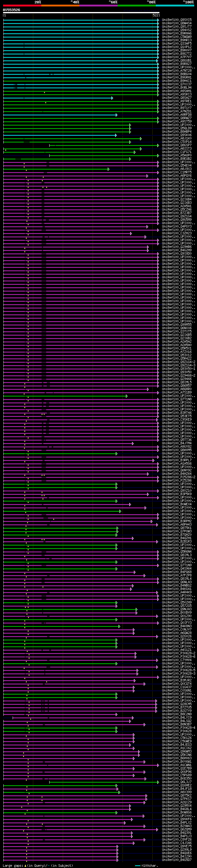
Task: Select hit label UniRef100_A8Q8R0
Action: (x=177, y=389)
